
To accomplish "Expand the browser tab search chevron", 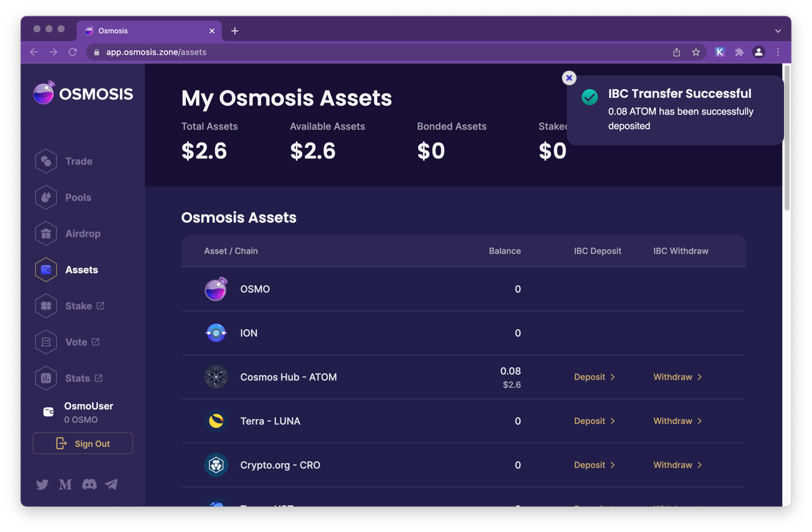I will pos(778,31).
